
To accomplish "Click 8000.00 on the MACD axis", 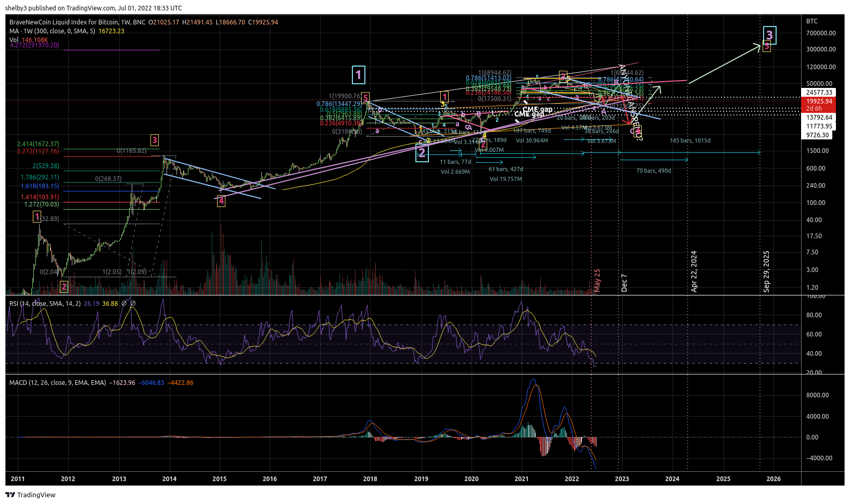I will coord(817,395).
